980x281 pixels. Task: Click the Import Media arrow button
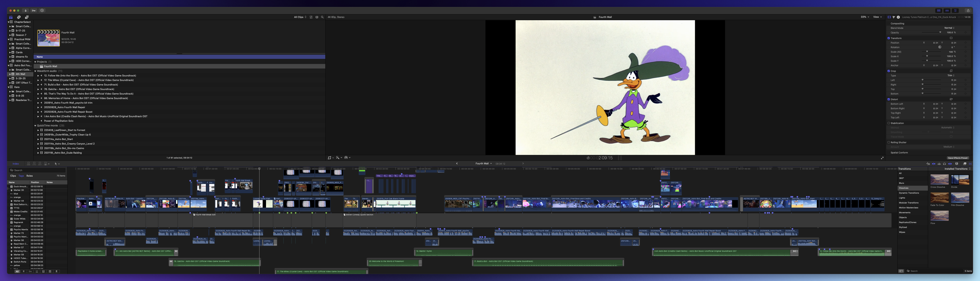[25, 11]
